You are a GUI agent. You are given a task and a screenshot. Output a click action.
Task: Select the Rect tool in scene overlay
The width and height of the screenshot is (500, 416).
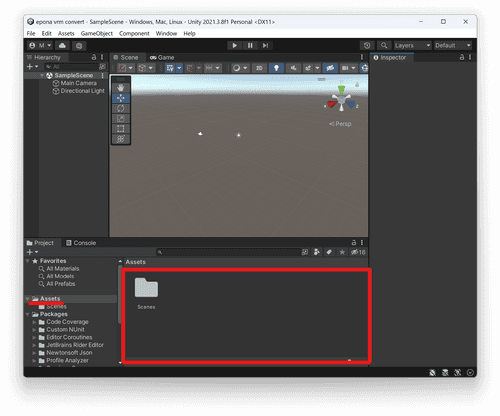[121, 129]
